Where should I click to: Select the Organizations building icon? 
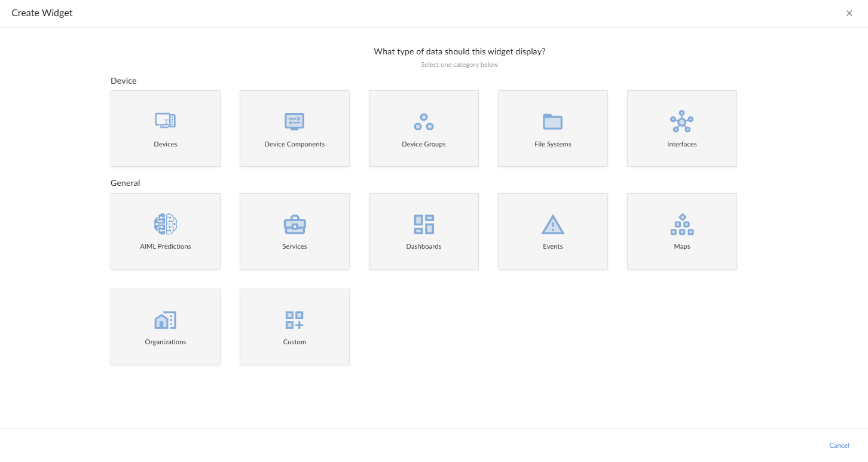point(165,320)
